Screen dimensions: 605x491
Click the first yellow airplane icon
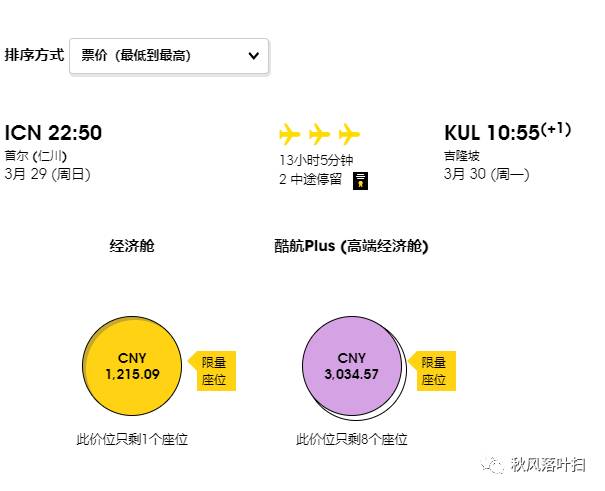coord(289,134)
